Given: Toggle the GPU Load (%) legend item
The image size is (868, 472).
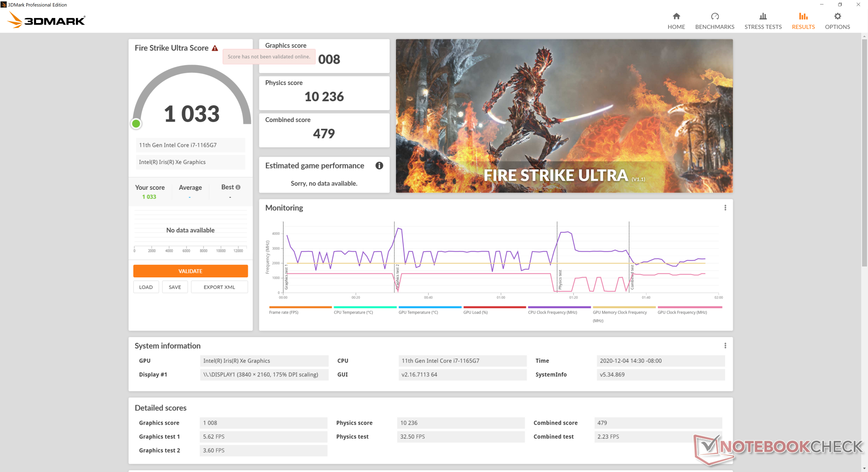Looking at the screenshot, I should [475, 312].
